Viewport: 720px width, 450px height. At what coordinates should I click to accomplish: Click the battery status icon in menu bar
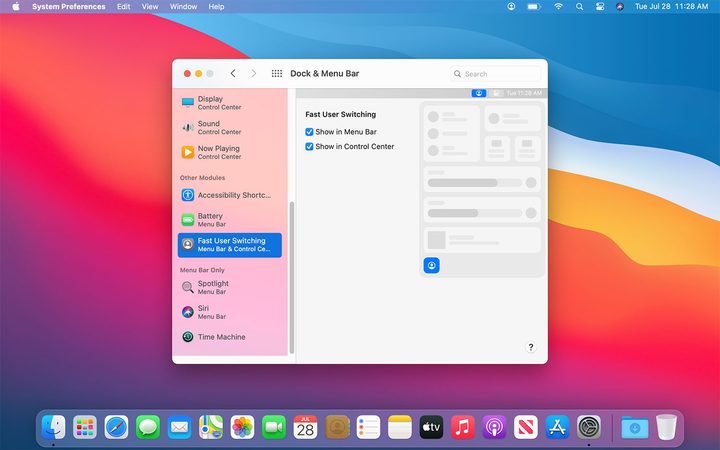pos(534,6)
